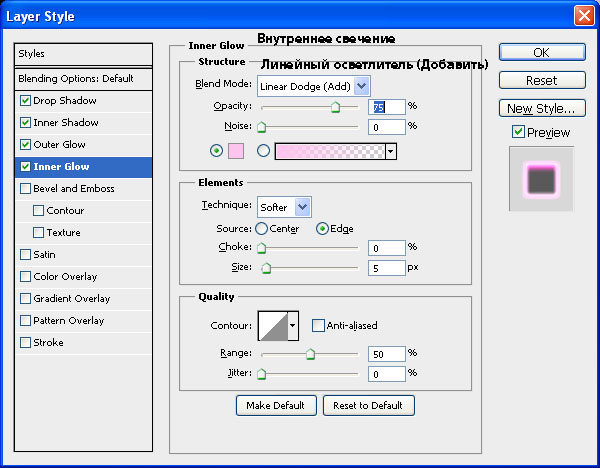
Task: Click the Reset button
Action: coord(542,80)
